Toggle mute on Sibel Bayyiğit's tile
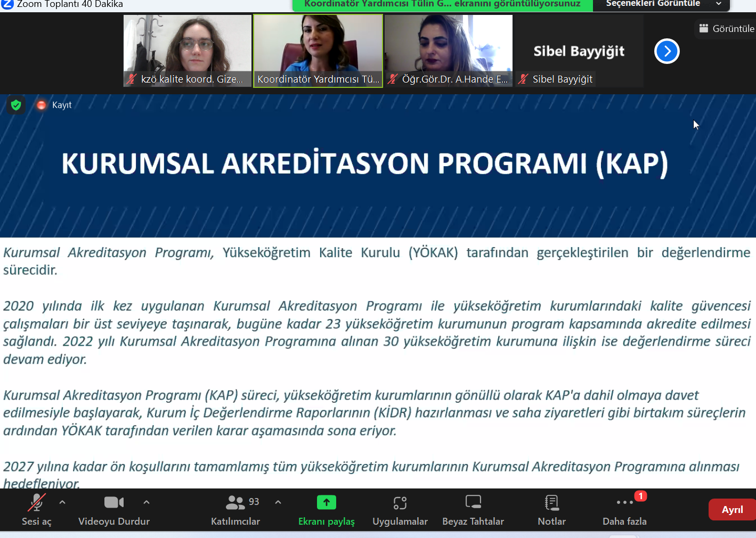 coord(523,79)
